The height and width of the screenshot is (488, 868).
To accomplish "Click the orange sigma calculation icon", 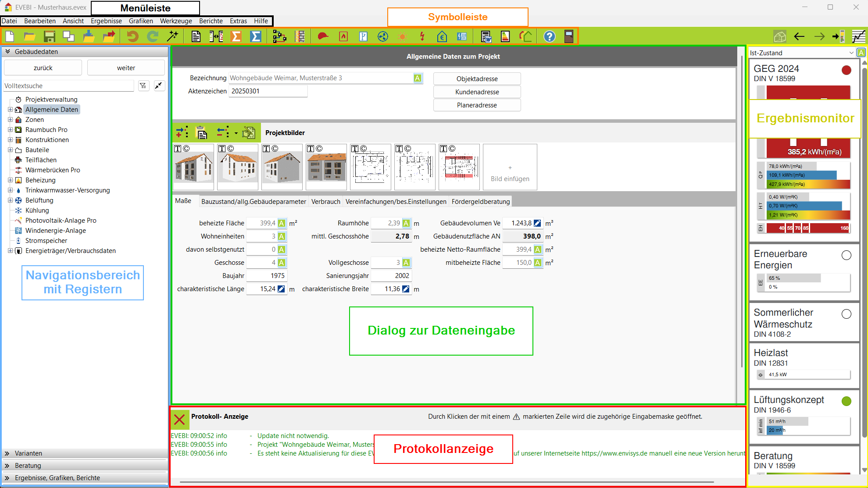I will pos(236,36).
